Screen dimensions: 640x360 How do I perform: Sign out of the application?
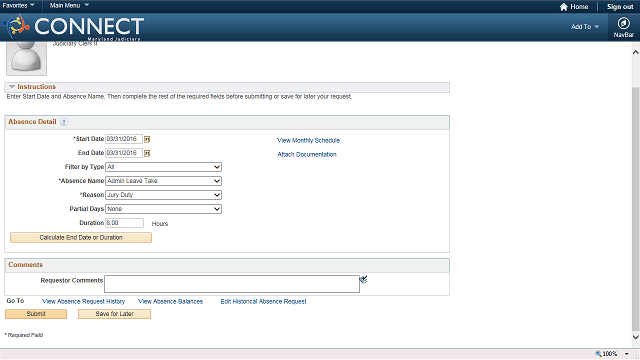(620, 7)
